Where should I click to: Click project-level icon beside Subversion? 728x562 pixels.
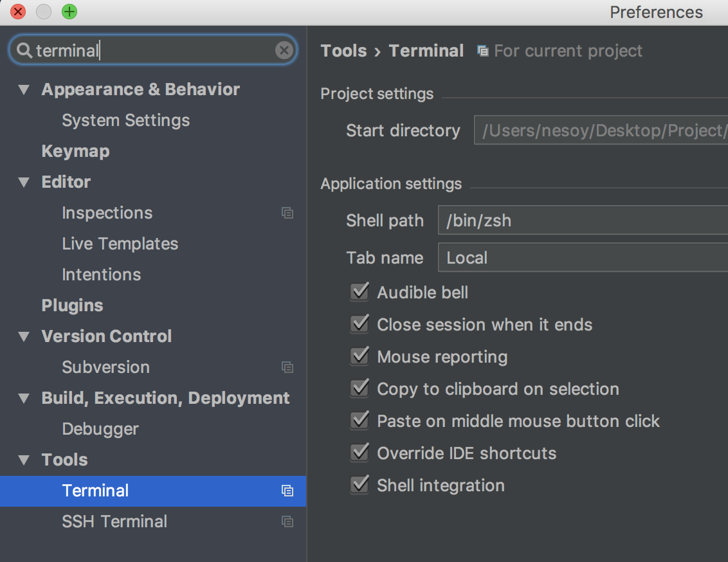point(287,367)
